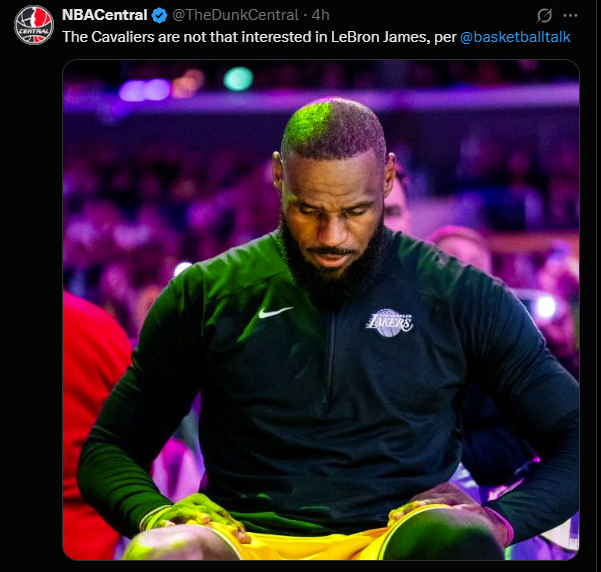This screenshot has height=572, width=601.
Task: Open the 4h timestamp permalink
Action: pyautogui.click(x=320, y=15)
